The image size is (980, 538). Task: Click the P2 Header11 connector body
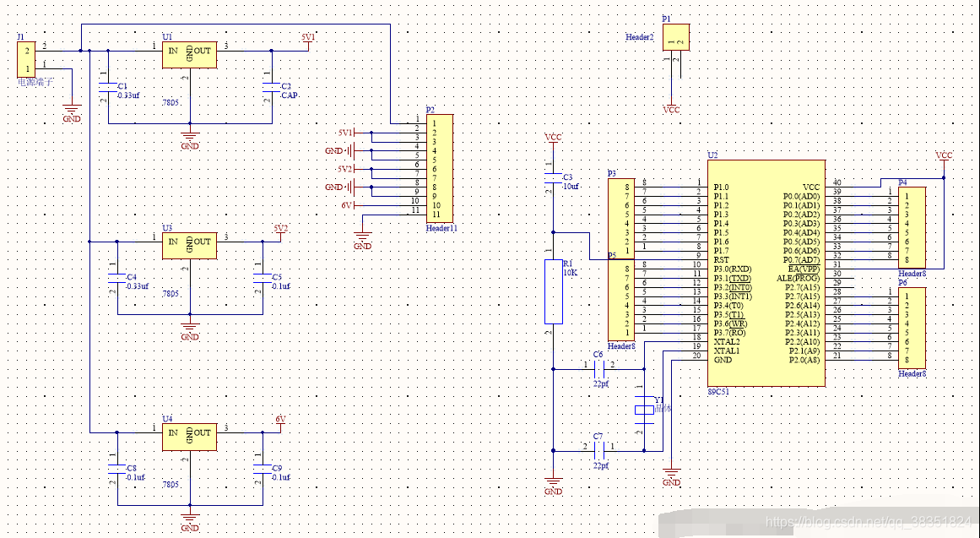tap(441, 169)
